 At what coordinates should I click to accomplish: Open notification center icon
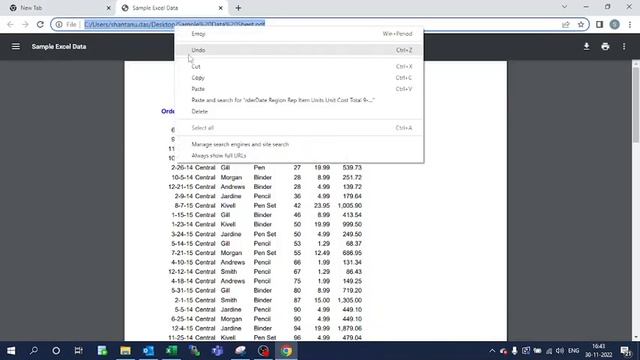(625, 351)
